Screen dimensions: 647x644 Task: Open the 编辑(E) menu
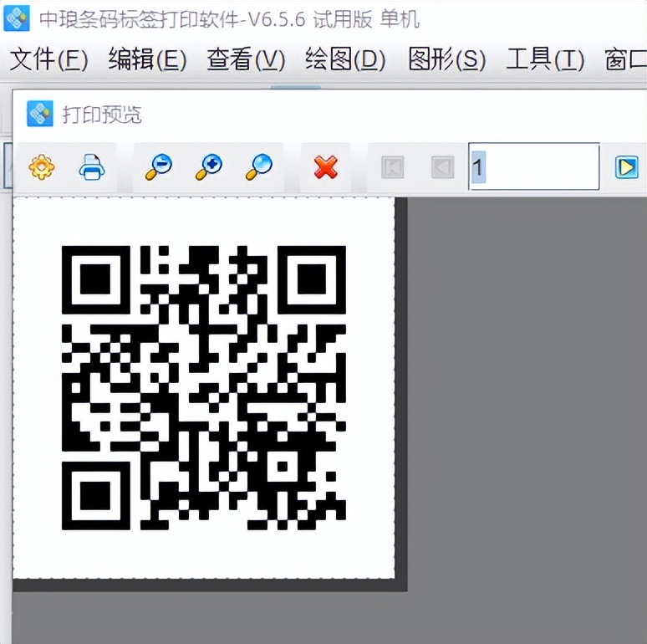point(147,59)
